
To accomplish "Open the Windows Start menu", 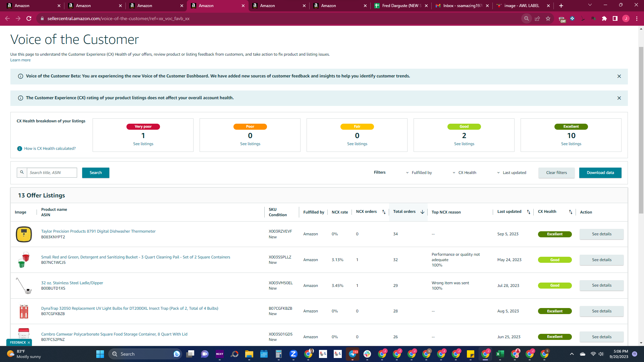I will click(100, 354).
